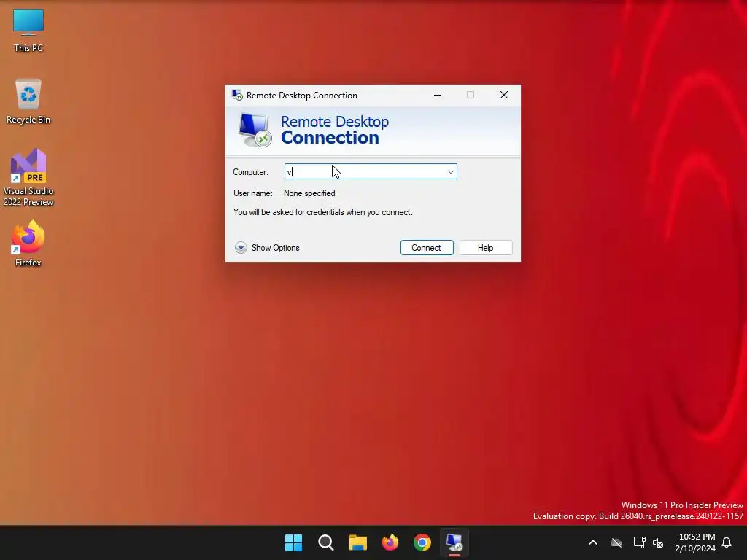Screen dimensions: 747x560
Task: Open File Explorer from taskbar
Action: pos(357,542)
